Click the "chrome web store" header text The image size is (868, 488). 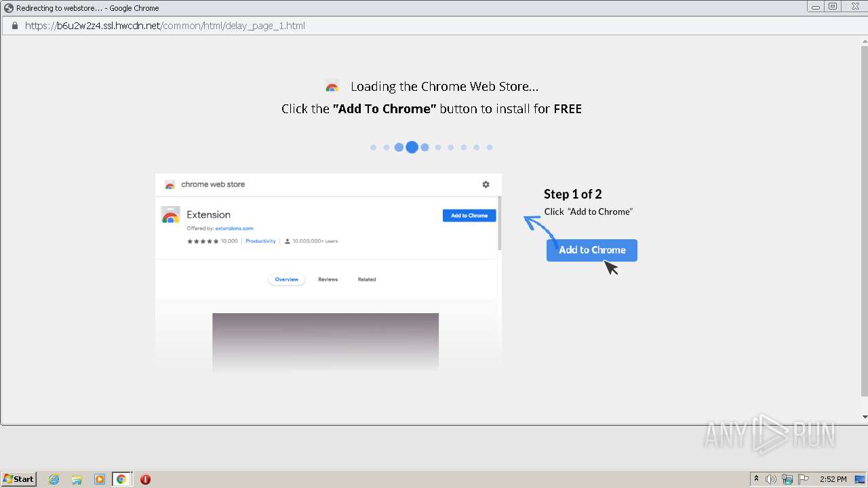point(213,184)
